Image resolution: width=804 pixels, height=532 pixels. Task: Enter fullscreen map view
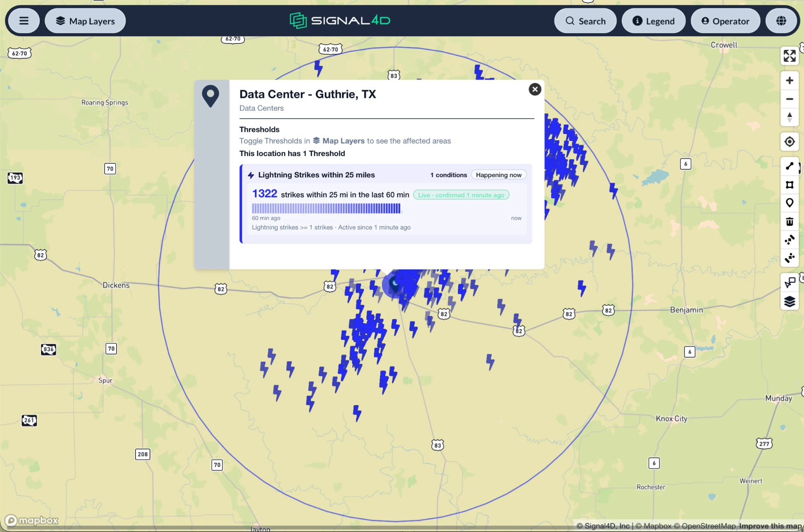tap(790, 56)
